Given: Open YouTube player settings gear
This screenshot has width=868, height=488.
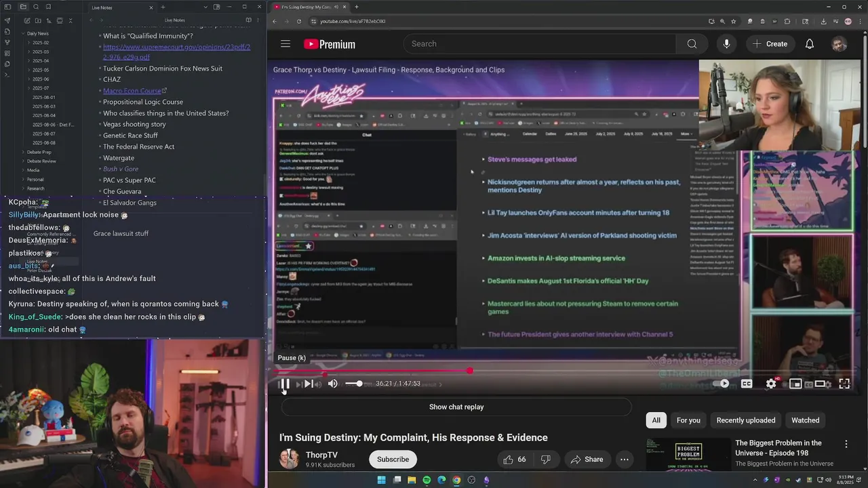Looking at the screenshot, I should 771,384.
